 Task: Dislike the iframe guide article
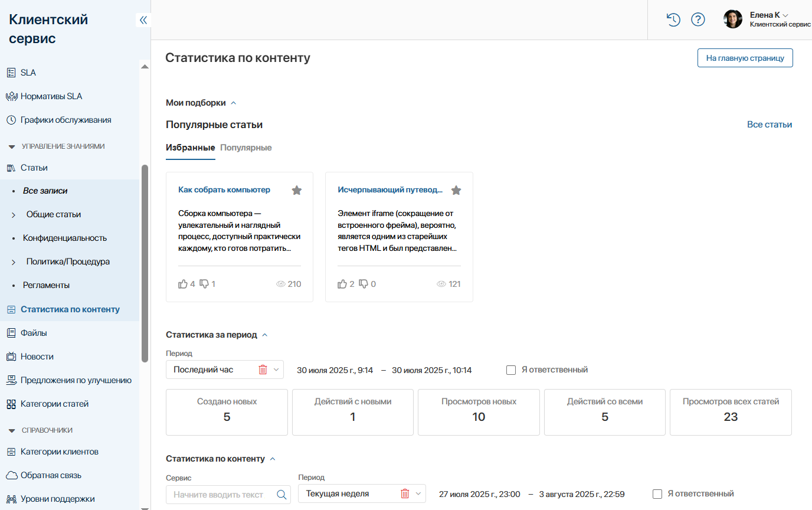click(364, 284)
